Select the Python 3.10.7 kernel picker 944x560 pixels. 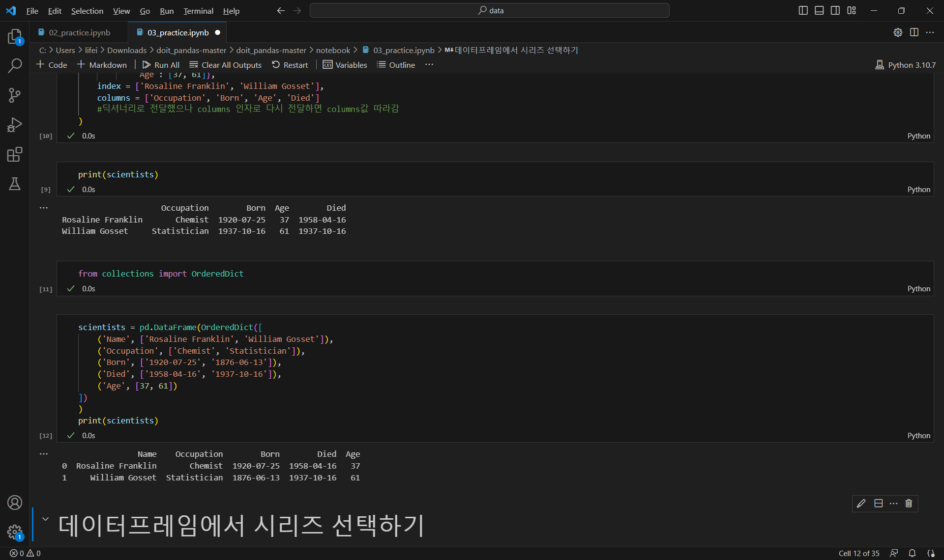pyautogui.click(x=905, y=65)
